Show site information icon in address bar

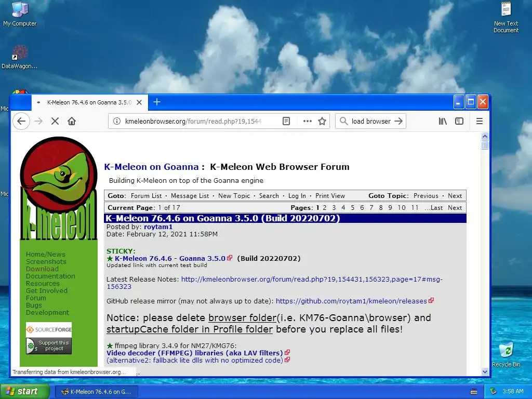[x=117, y=121]
